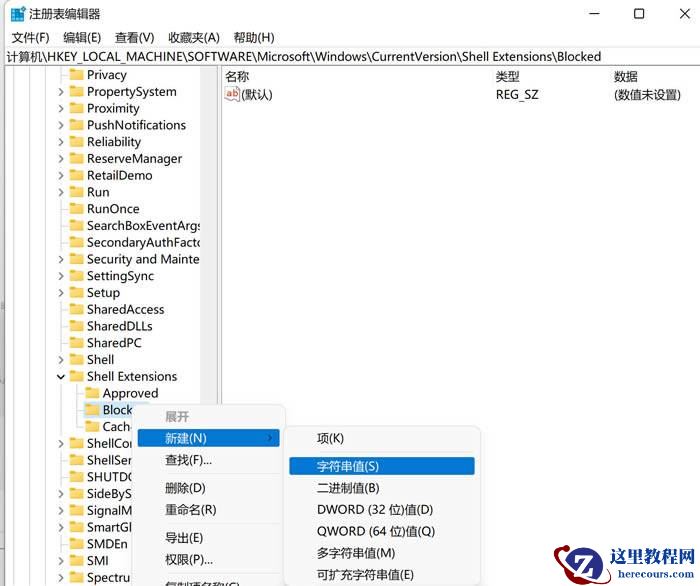Choose 新建(N) in the context menu

coord(208,438)
